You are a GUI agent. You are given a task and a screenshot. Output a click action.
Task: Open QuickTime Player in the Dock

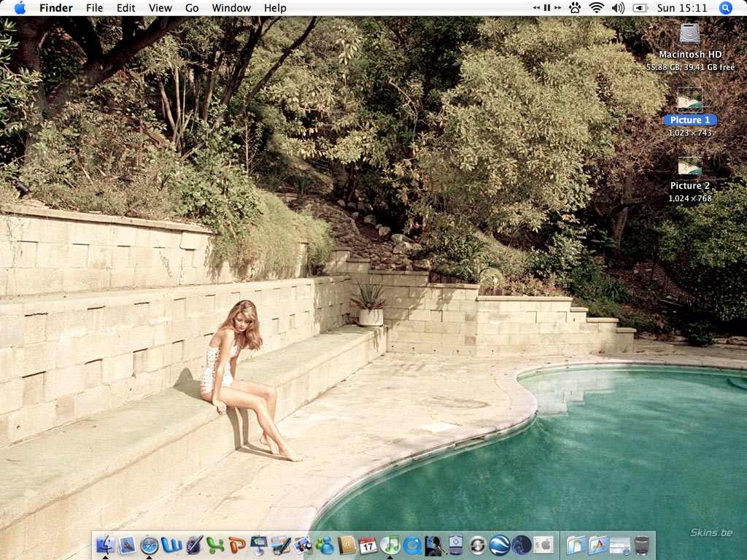412,545
